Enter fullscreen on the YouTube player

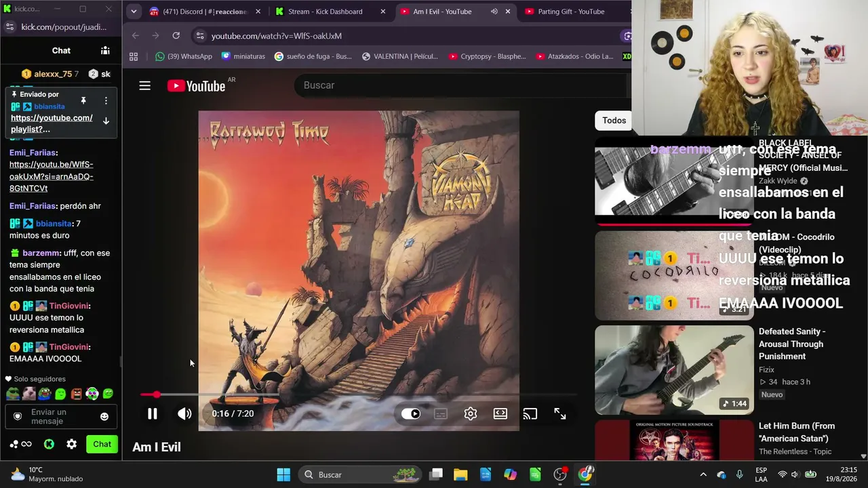tap(560, 413)
